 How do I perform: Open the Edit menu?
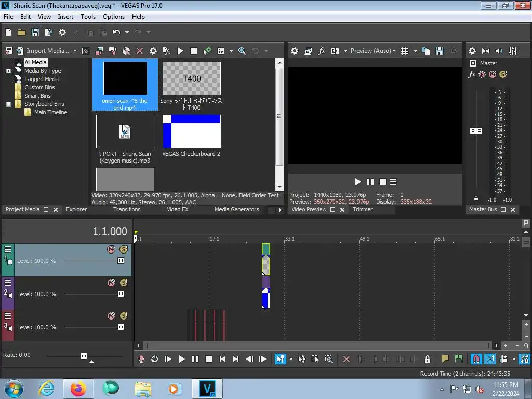pos(25,17)
